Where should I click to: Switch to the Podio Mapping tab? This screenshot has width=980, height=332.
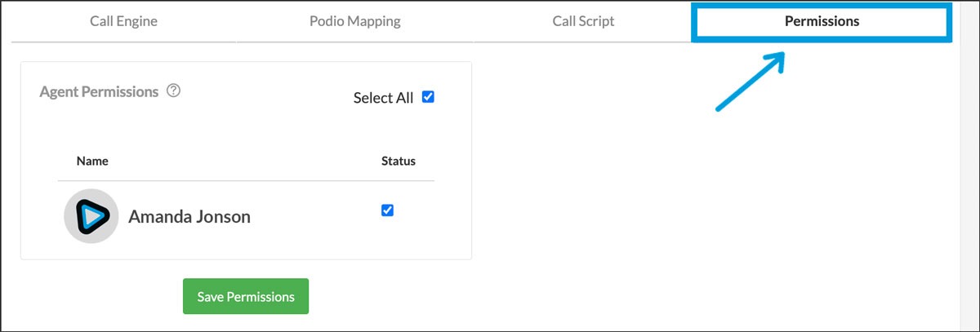click(x=355, y=21)
